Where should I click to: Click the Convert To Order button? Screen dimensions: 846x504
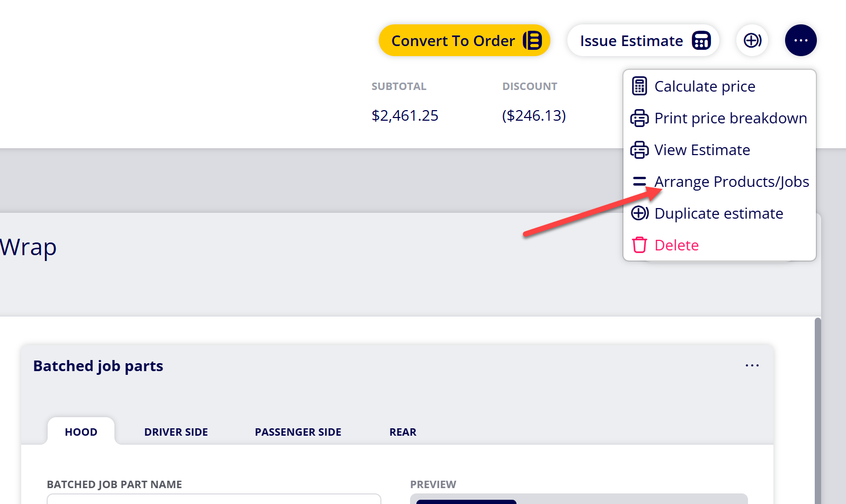464,40
